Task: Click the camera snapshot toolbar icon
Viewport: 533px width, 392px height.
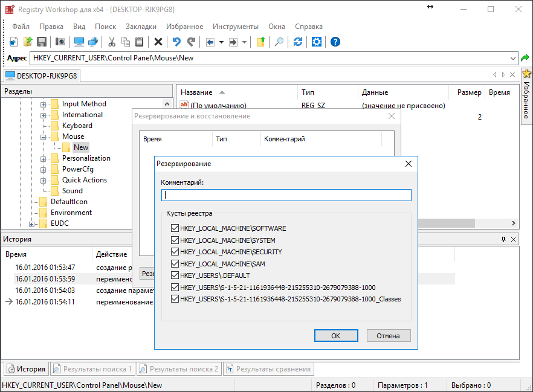Action: click(60, 42)
